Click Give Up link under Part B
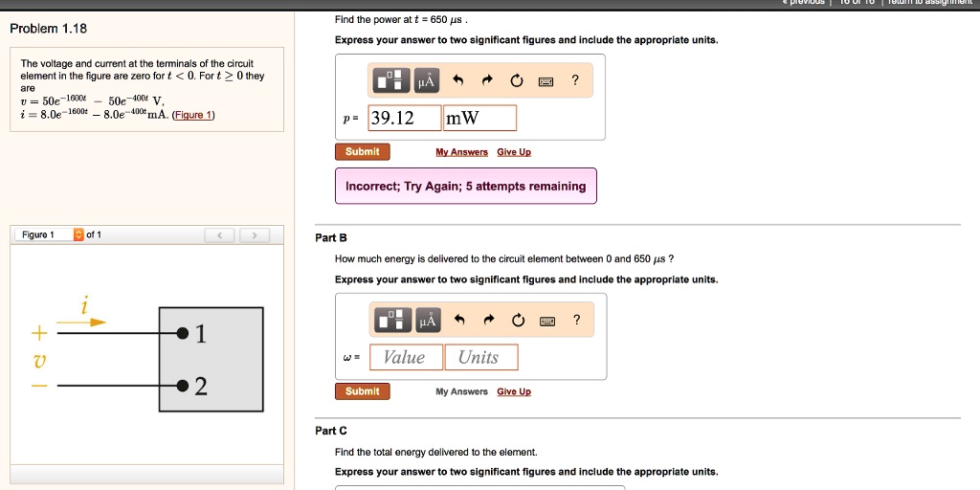The image size is (980, 490). coord(514,391)
